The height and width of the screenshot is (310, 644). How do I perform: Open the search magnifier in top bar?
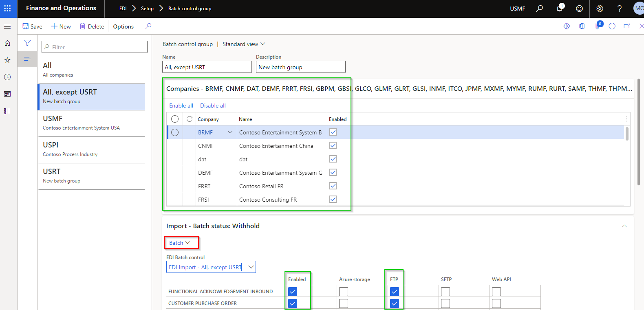[x=539, y=8]
